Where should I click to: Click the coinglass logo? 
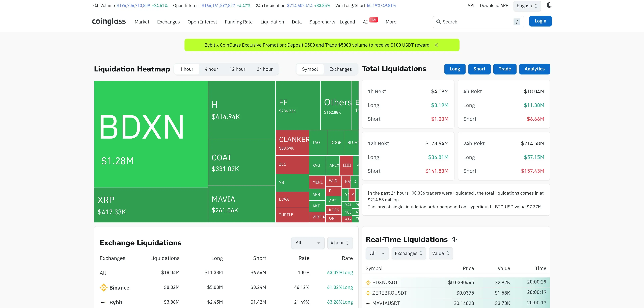click(x=109, y=21)
